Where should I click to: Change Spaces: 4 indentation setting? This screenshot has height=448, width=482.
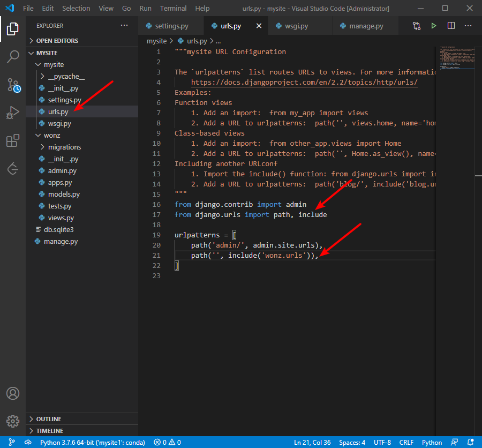352,443
